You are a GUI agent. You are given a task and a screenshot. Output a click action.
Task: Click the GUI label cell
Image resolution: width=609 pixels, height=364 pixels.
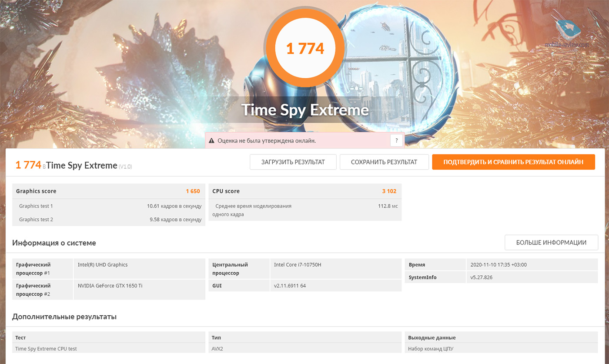tap(239, 286)
